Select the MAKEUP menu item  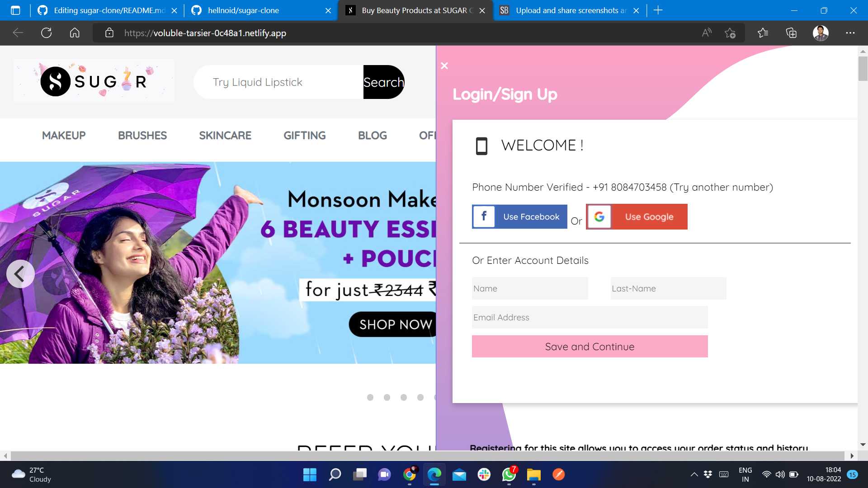coord(64,136)
